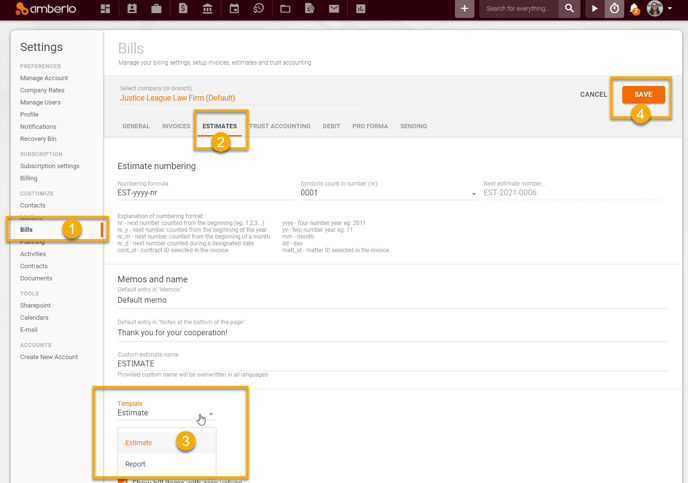Open Activities customization settings
The width and height of the screenshot is (688, 483).
pos(33,254)
